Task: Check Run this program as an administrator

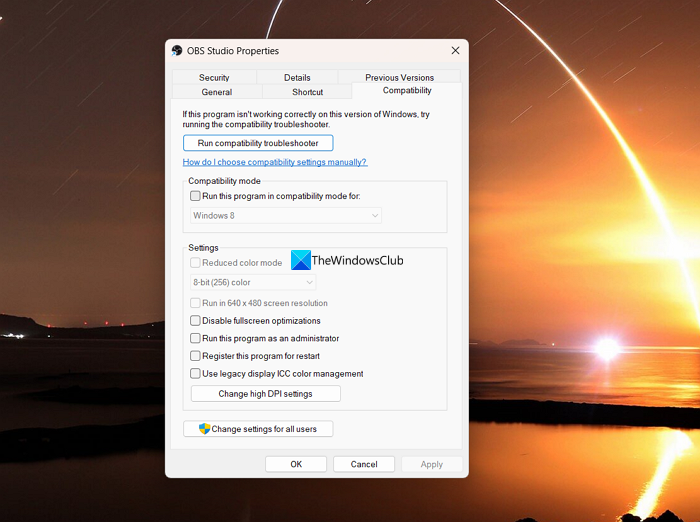Action: [x=195, y=338]
